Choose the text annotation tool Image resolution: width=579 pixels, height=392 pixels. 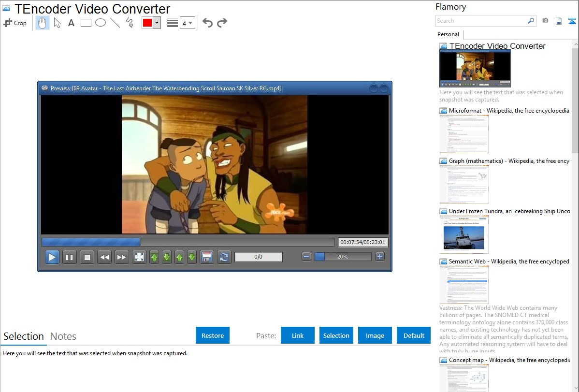coord(71,23)
